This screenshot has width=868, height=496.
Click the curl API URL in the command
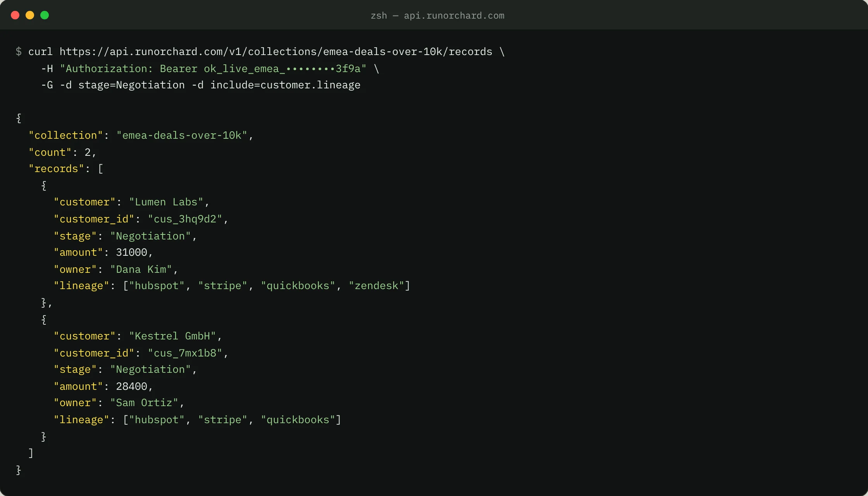click(276, 52)
